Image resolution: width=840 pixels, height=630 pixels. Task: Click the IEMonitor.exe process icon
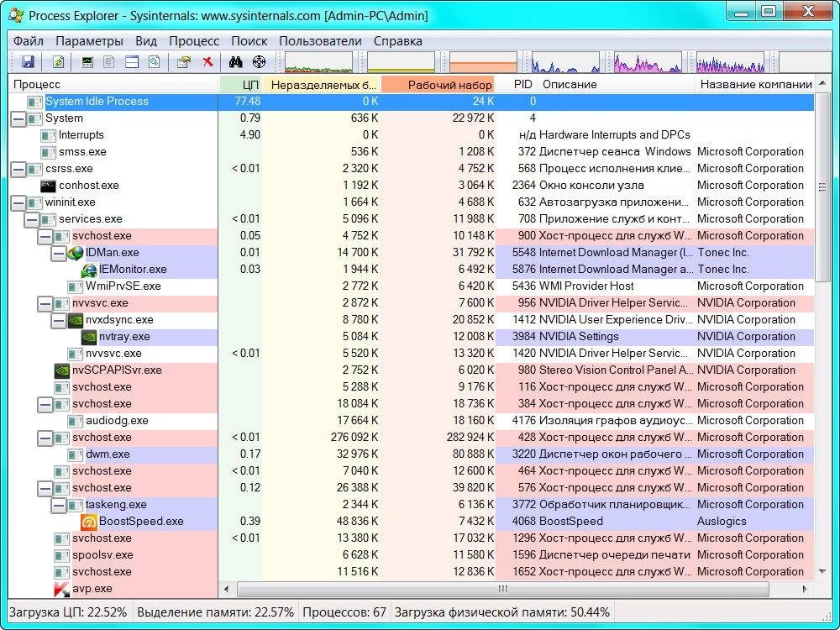tap(89, 270)
